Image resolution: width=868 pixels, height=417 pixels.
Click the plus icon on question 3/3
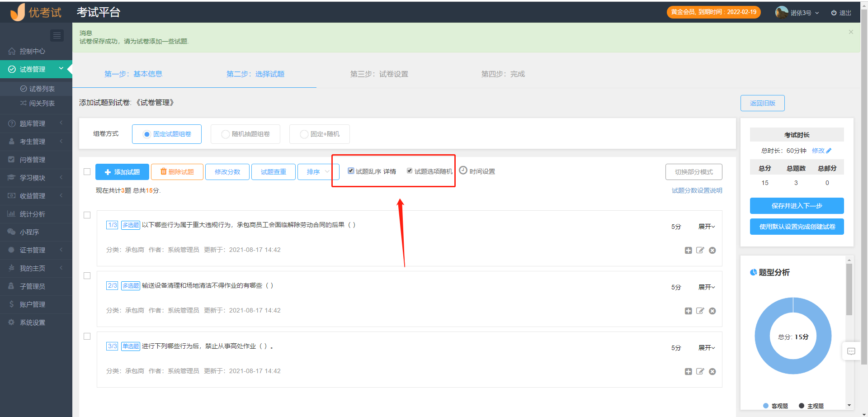pyautogui.click(x=688, y=372)
